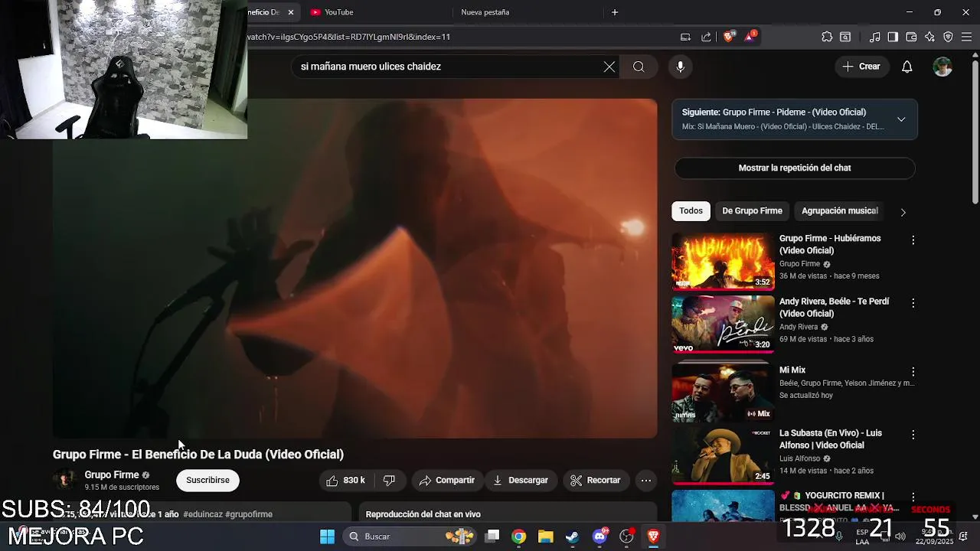Select the De Grupo Firme filter chip

pyautogui.click(x=753, y=211)
